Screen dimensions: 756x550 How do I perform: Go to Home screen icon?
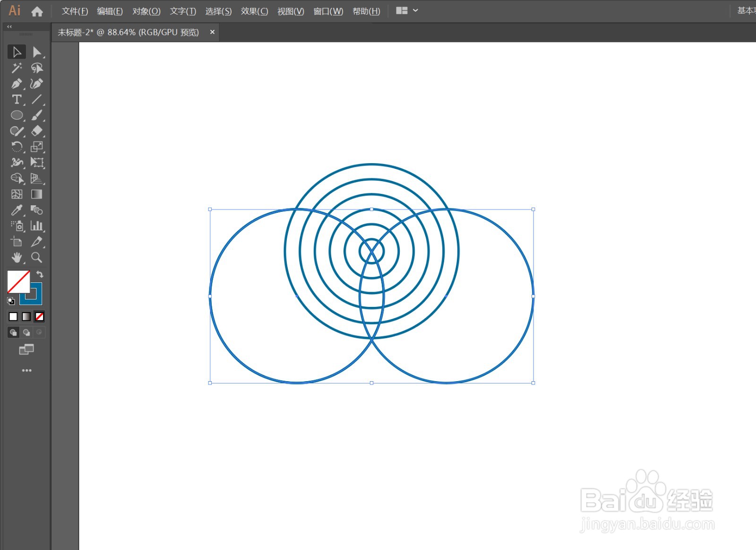point(37,11)
